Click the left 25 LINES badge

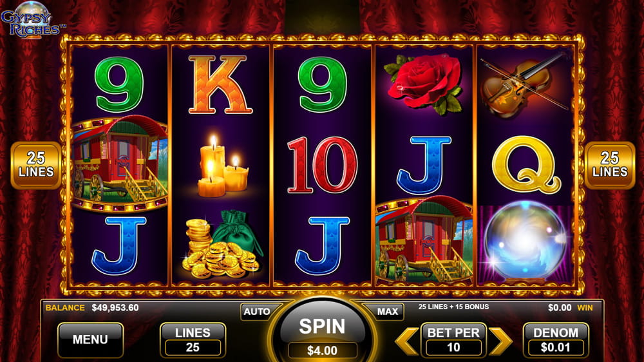[36, 165]
